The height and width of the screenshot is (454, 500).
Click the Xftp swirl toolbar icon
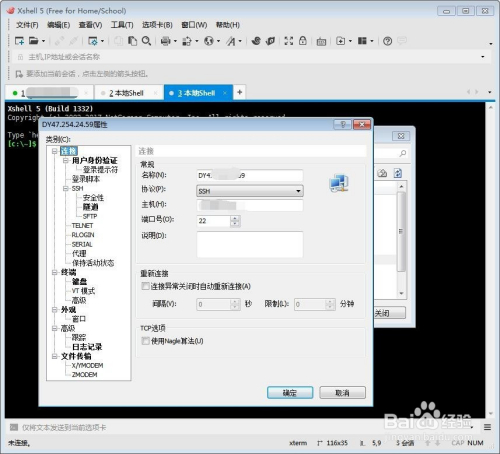coord(256,41)
